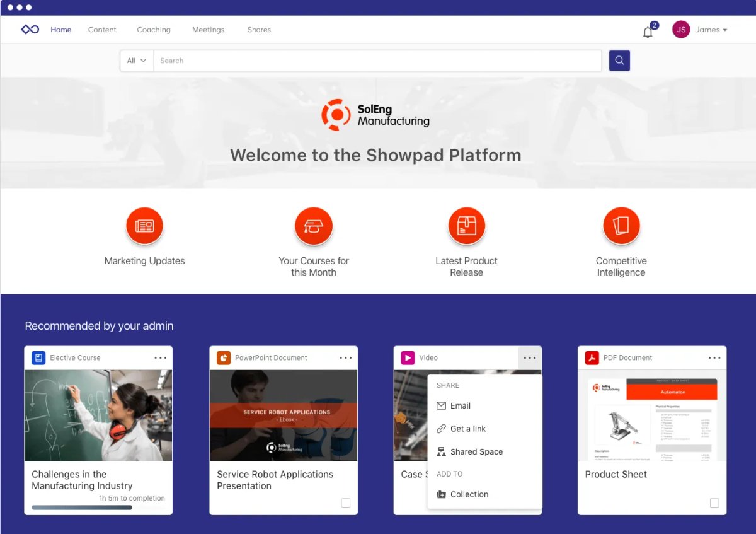Open the notifications bell
The width and height of the screenshot is (756, 534).
[x=648, y=32]
